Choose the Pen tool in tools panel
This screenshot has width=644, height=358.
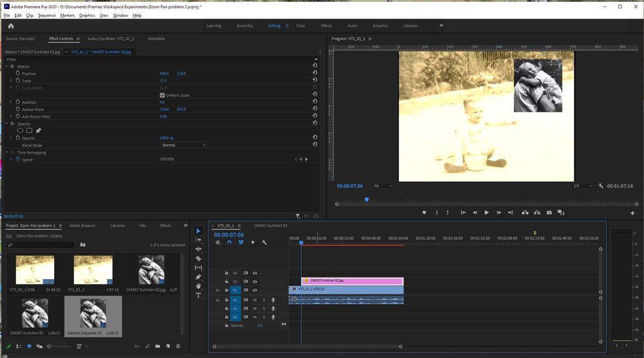pos(199,277)
